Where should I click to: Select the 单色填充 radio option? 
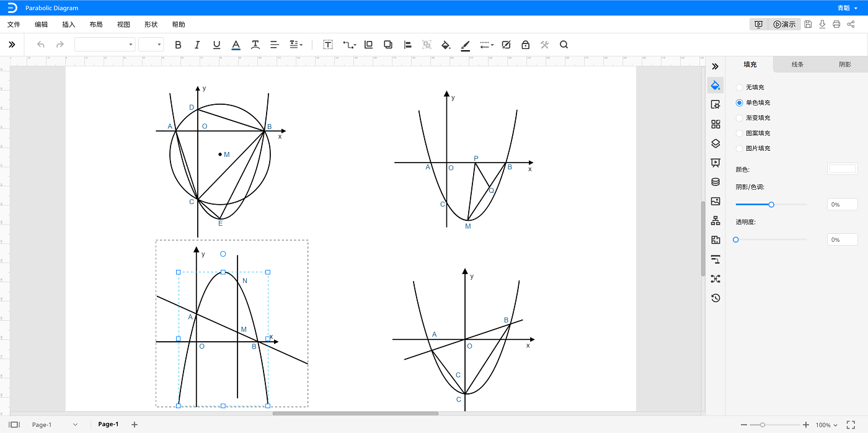[739, 102]
